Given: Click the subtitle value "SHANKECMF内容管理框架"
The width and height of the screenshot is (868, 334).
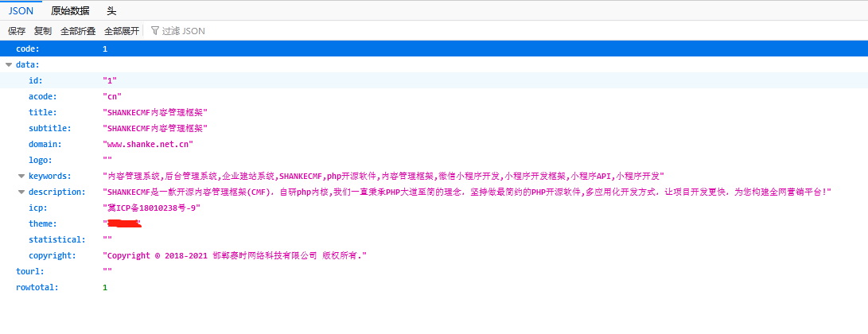Looking at the screenshot, I should 155,128.
